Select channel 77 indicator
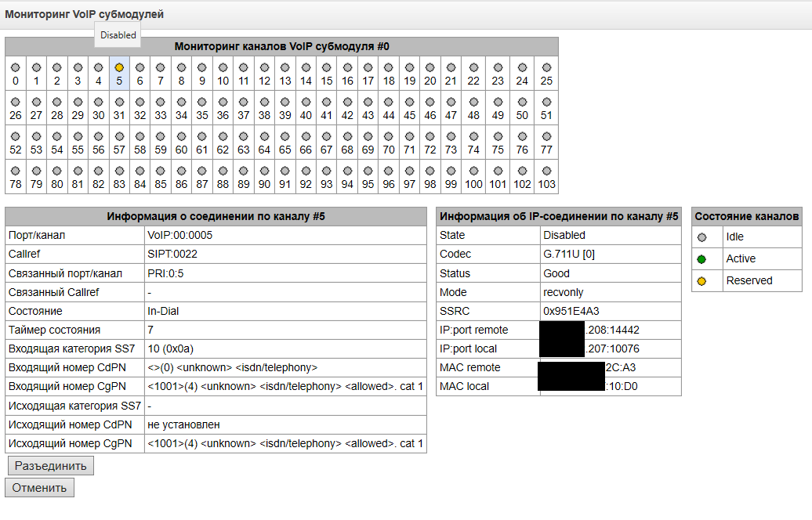The image size is (812, 520). tap(546, 136)
